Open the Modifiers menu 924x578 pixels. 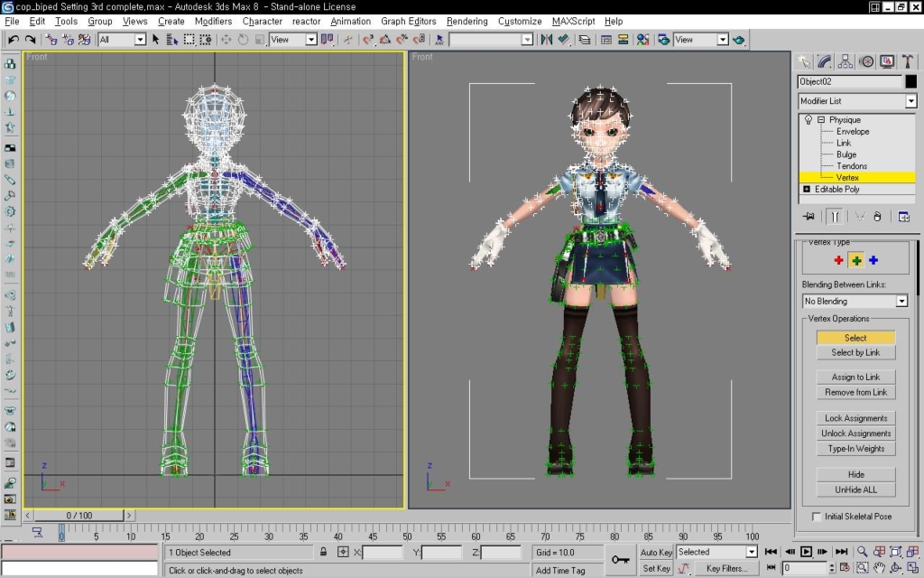(213, 22)
